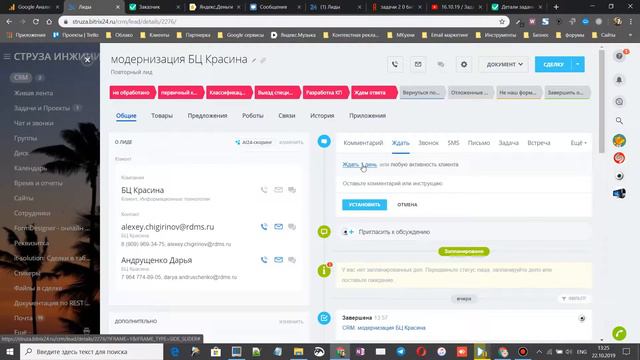Open Сотрудники in left menu
The height and width of the screenshot is (360, 640).
pos(32,213)
